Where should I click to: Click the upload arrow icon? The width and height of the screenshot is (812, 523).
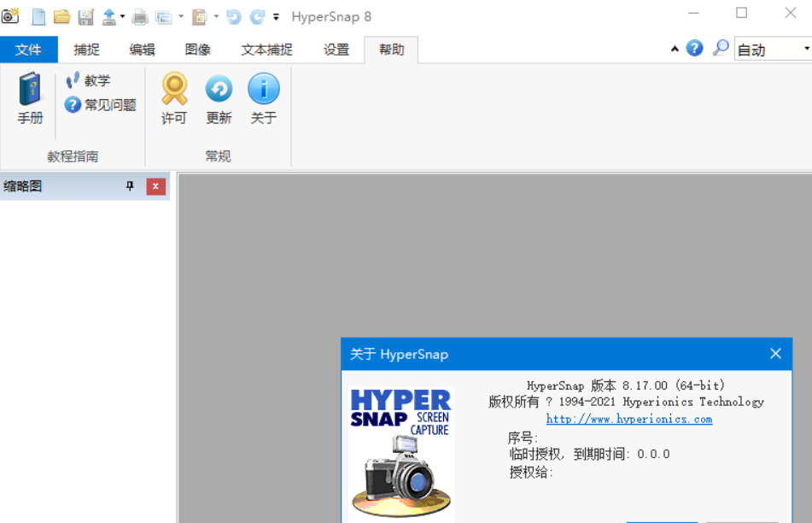tap(108, 16)
